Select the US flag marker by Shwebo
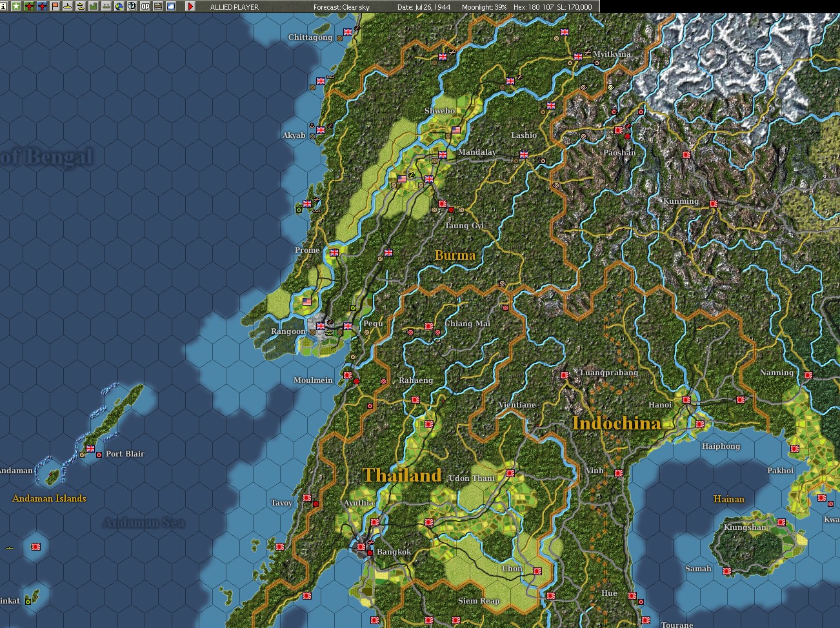The image size is (840, 628). [x=457, y=130]
